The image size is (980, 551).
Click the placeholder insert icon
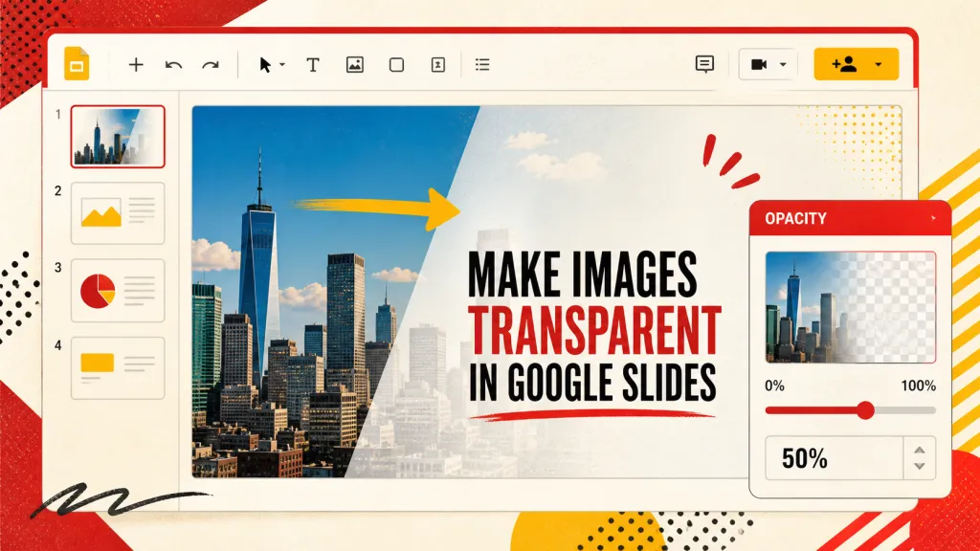[438, 64]
